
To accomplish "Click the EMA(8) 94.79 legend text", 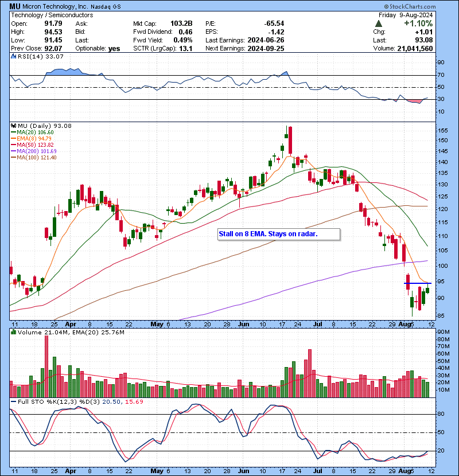I will click(34, 138).
